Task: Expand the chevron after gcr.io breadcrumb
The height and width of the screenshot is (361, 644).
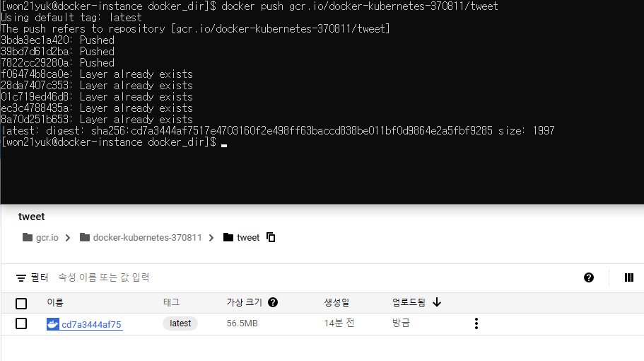Action: point(68,238)
